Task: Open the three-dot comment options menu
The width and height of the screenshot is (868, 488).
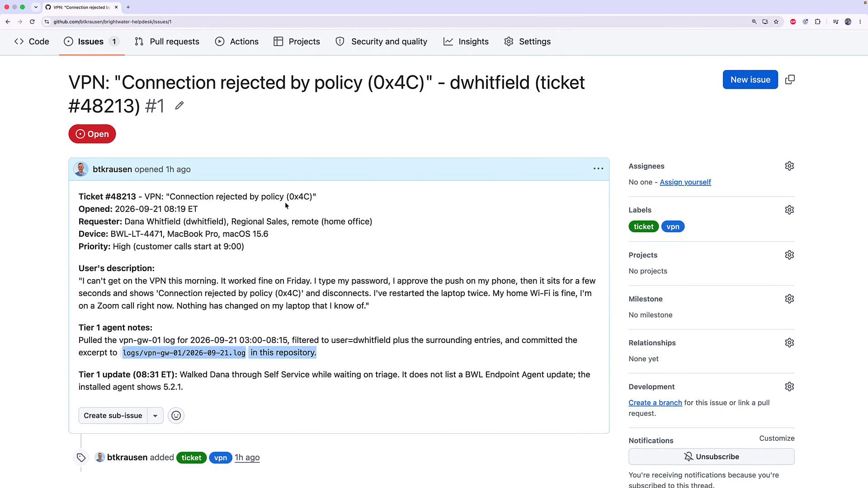Action: (x=598, y=169)
